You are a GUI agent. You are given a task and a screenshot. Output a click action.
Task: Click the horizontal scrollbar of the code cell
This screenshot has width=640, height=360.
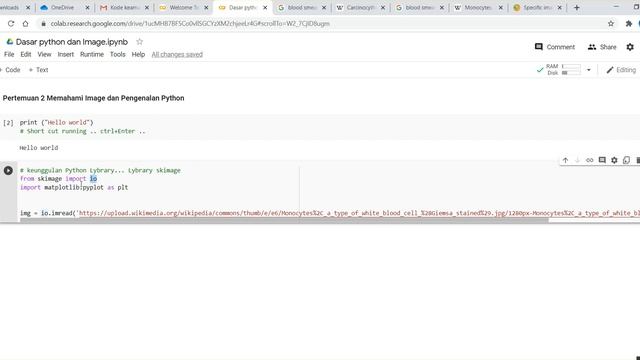click(284, 220)
